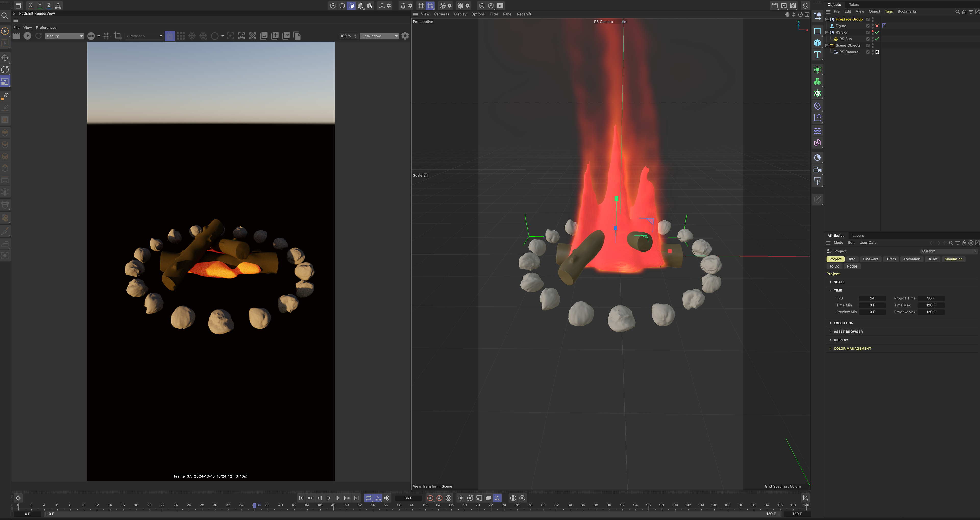Viewport: 980px width, 520px height.
Task: Click the Null object icon in palette
Action: pyautogui.click(x=817, y=16)
